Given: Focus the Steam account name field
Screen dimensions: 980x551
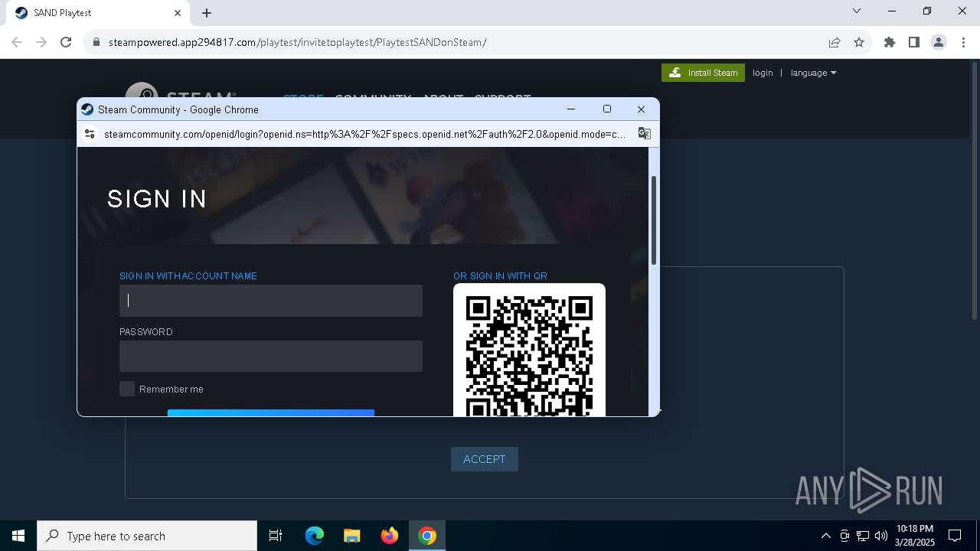Looking at the screenshot, I should 271,301.
